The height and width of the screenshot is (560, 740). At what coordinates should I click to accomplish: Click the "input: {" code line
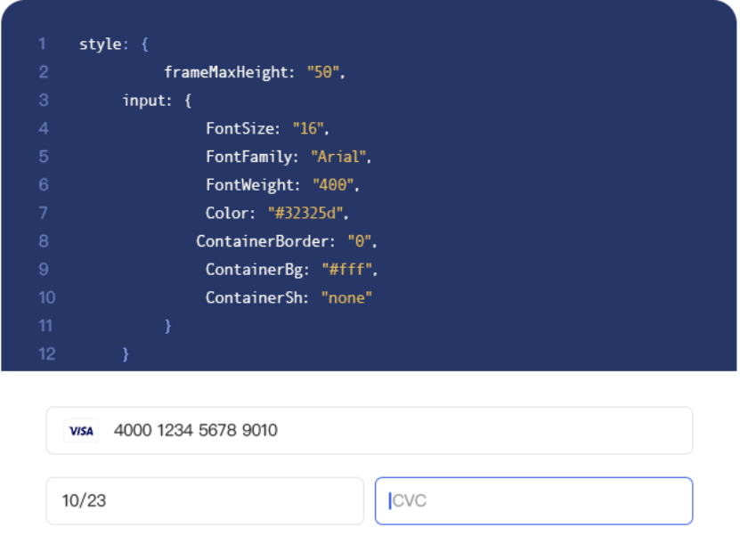[x=157, y=101]
